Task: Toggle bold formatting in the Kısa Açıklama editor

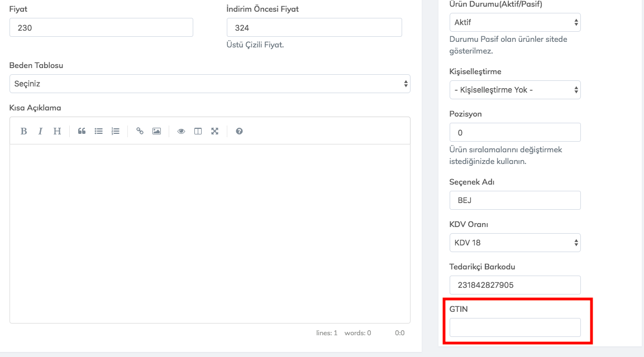Action: click(23, 131)
